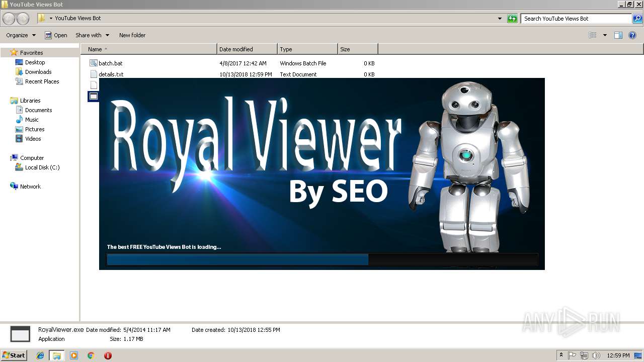Expand address bar history dropdown

[x=500, y=19]
